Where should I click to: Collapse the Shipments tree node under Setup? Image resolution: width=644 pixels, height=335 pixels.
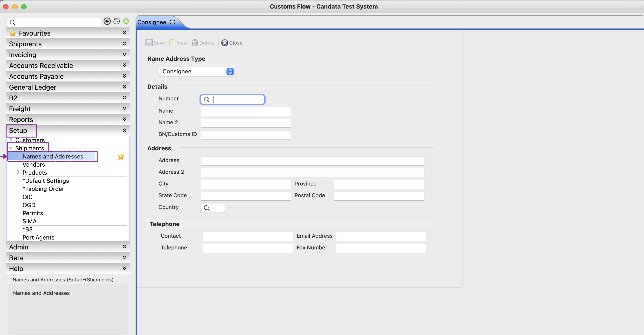coord(11,148)
